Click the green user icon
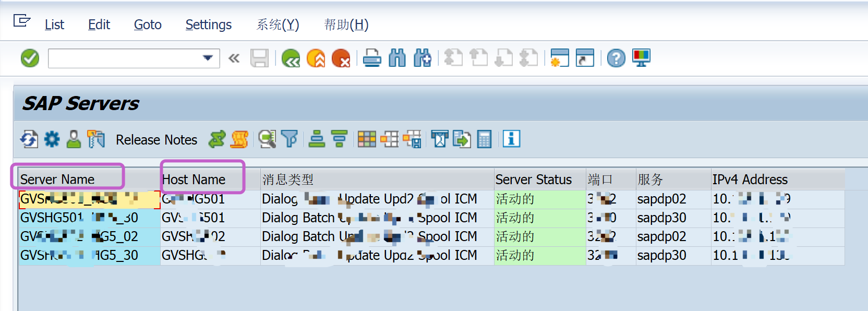 [x=74, y=139]
